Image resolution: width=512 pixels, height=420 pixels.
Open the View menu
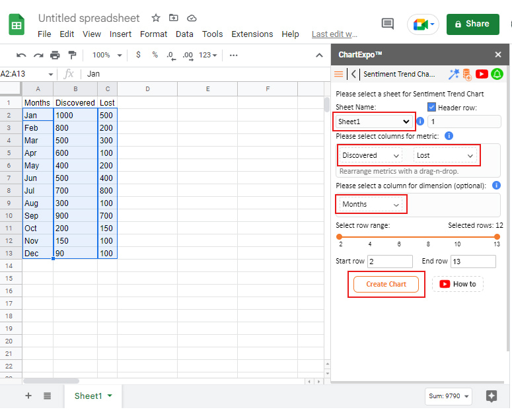point(91,34)
